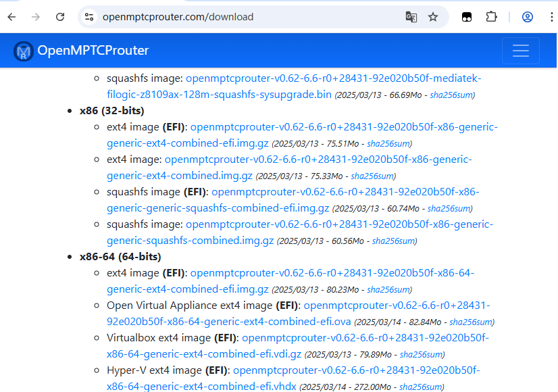Image resolution: width=558 pixels, height=392 pixels.
Task: Open sha256sum for the 79.89Mo vdi file
Action: (x=421, y=355)
